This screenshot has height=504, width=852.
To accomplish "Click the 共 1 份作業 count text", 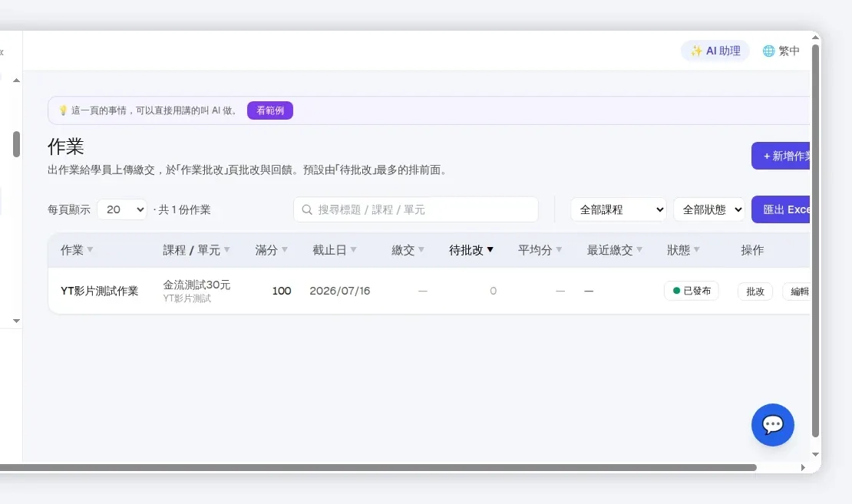I will coord(184,209).
